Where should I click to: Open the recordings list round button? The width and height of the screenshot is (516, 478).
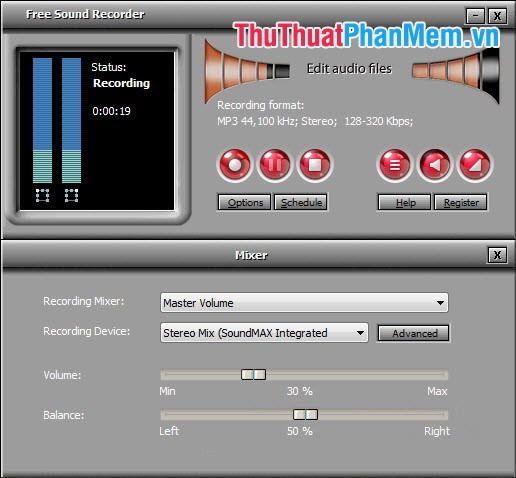395,165
